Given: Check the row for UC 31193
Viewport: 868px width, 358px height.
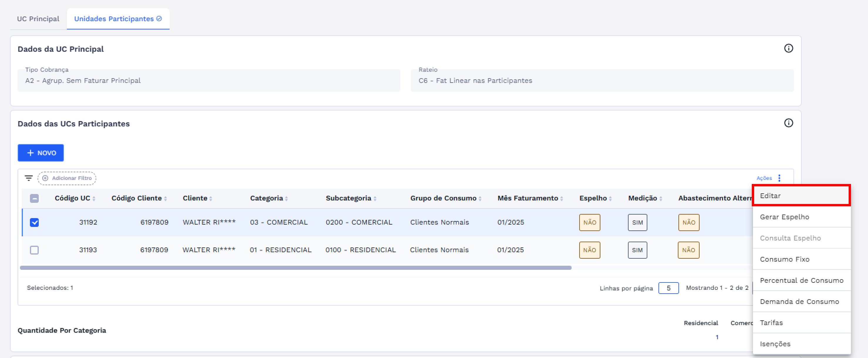Looking at the screenshot, I should point(34,250).
